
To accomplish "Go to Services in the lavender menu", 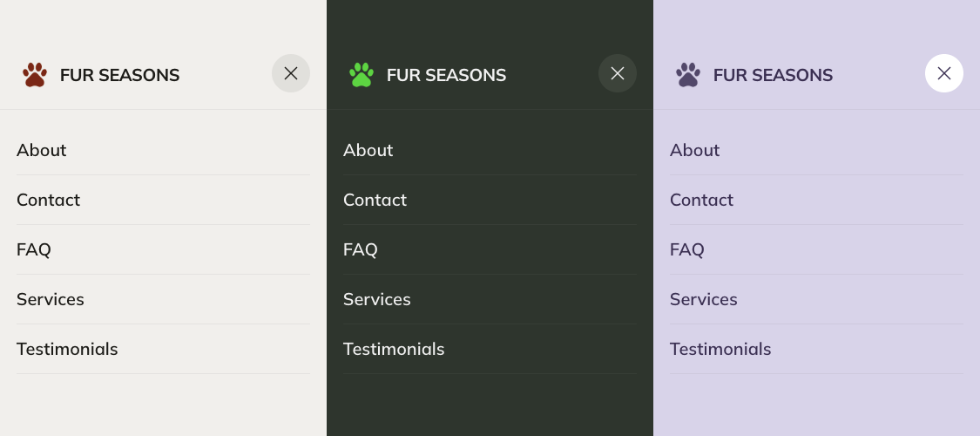I will [x=704, y=299].
